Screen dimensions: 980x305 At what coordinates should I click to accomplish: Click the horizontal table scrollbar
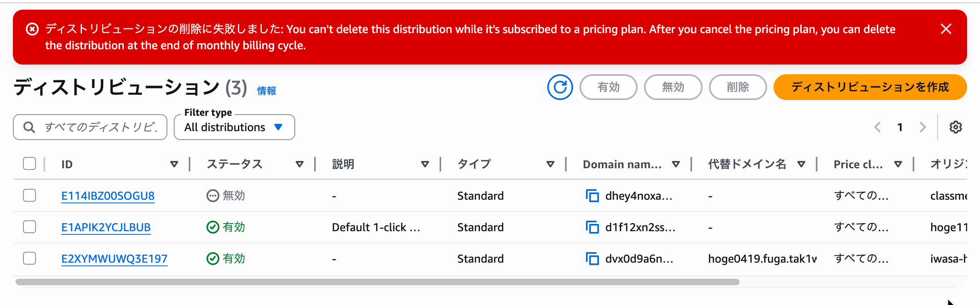point(377,282)
